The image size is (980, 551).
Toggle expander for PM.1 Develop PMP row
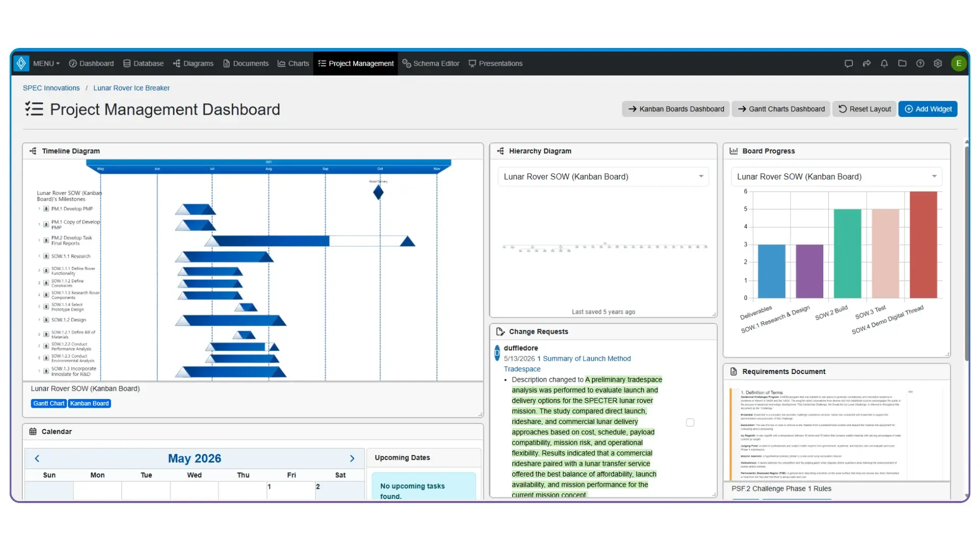(46, 209)
